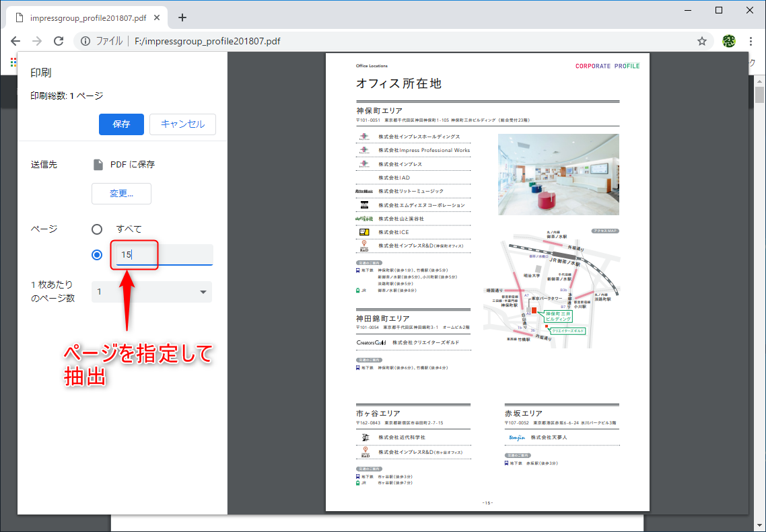Click the ファイル info icon in address bar
766x532 pixels.
click(x=85, y=41)
